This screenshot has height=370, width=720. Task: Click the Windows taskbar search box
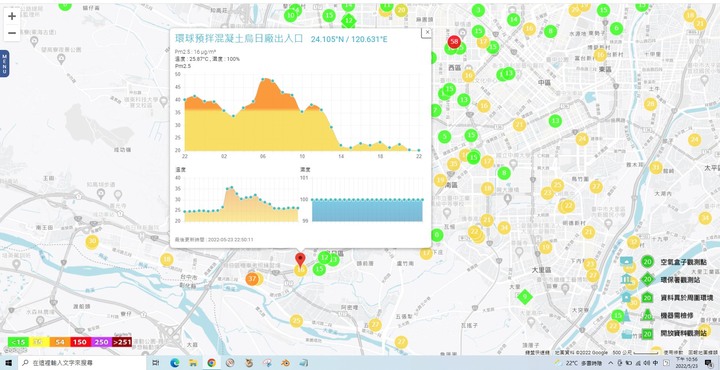[x=83, y=363]
